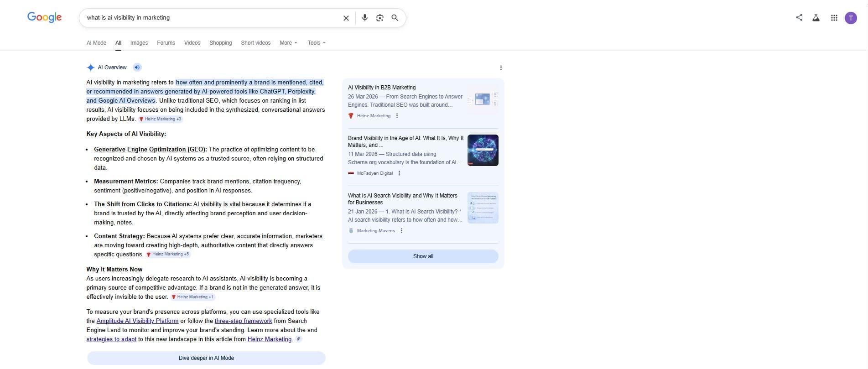Open options menu beside Marketing Mavens source
868x369 pixels.
[401, 231]
